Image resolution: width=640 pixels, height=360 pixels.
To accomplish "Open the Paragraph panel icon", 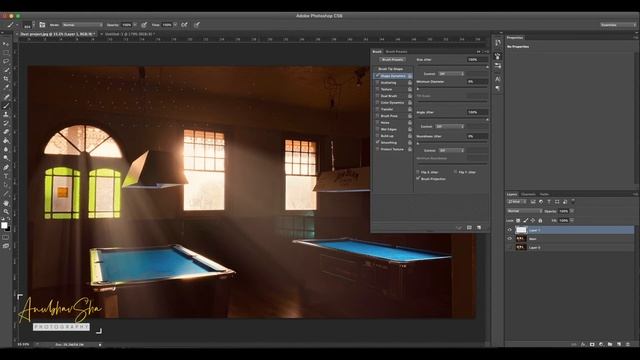I will [x=498, y=89].
